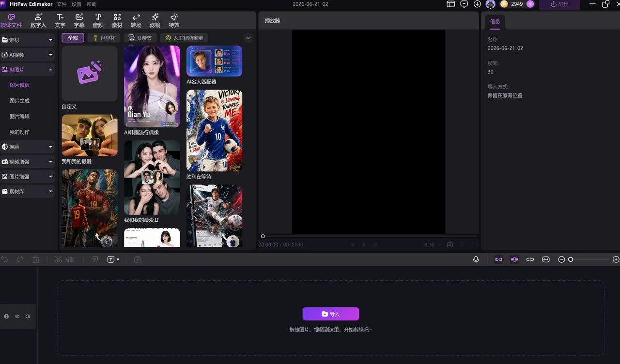Image resolution: width=620 pixels, height=364 pixels.
Task: Select the 文字 text tool
Action: [x=60, y=20]
